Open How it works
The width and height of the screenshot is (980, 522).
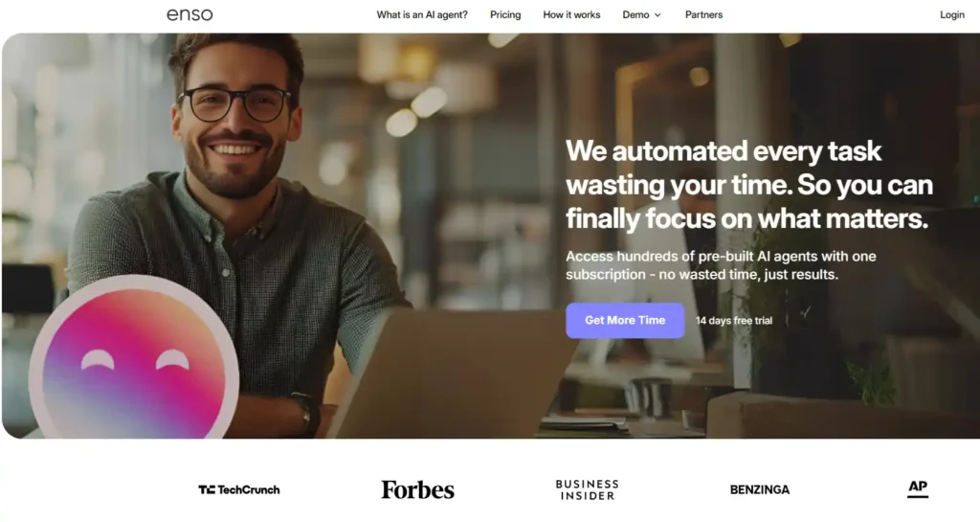pyautogui.click(x=571, y=14)
